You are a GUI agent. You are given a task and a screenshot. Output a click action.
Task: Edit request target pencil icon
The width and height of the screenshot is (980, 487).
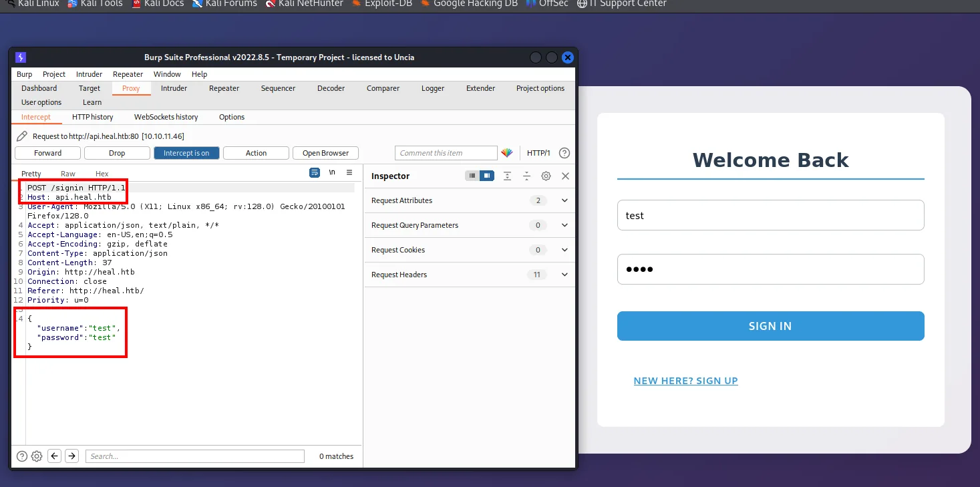22,136
